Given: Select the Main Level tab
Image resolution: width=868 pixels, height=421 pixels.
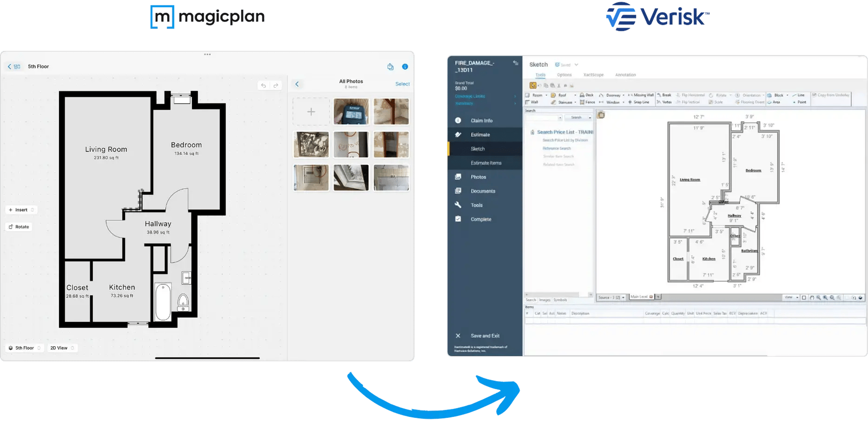Looking at the screenshot, I should coord(641,297).
